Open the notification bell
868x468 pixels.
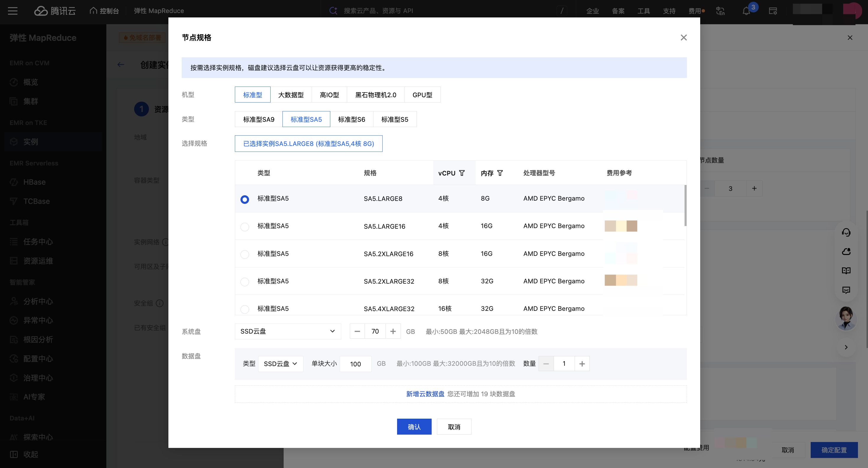(746, 11)
